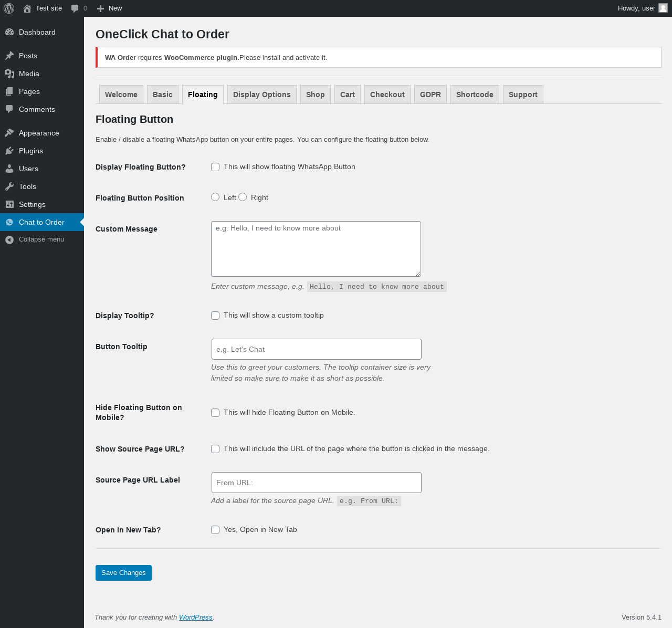This screenshot has width=672, height=628.
Task: Click 'OneClick Chat to Order' page title
Action: 162,34
